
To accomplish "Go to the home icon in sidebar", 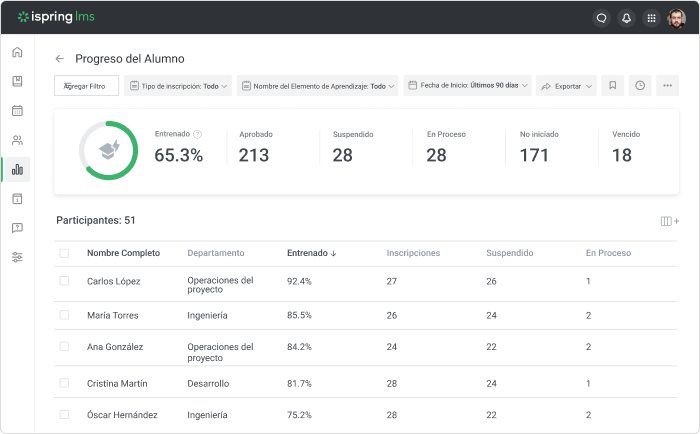I will click(x=17, y=52).
